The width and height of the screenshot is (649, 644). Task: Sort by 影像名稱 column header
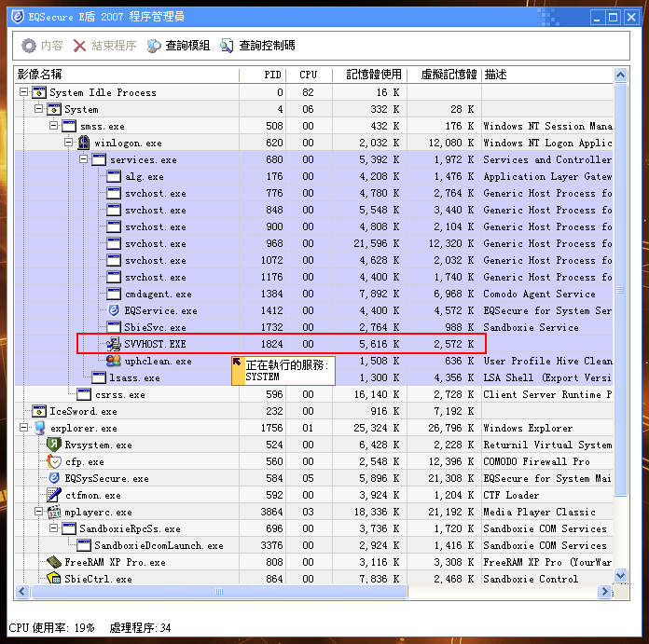pyautogui.click(x=127, y=75)
